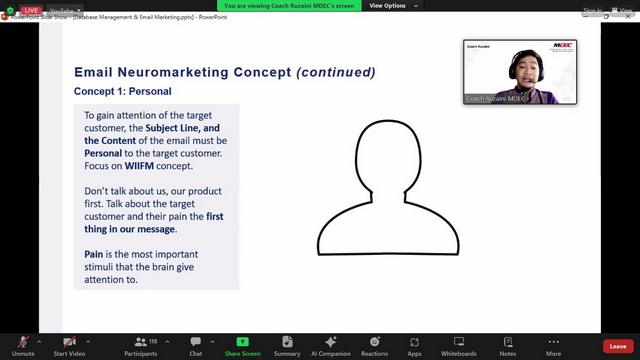Open the Participants panel
Viewport: 640px width, 360px height.
click(x=141, y=347)
